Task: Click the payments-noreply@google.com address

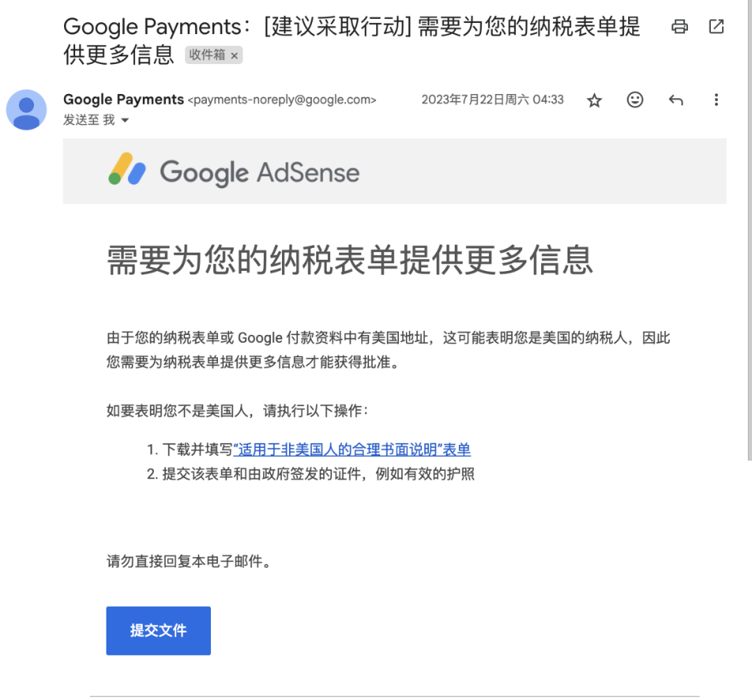Action: click(x=282, y=100)
